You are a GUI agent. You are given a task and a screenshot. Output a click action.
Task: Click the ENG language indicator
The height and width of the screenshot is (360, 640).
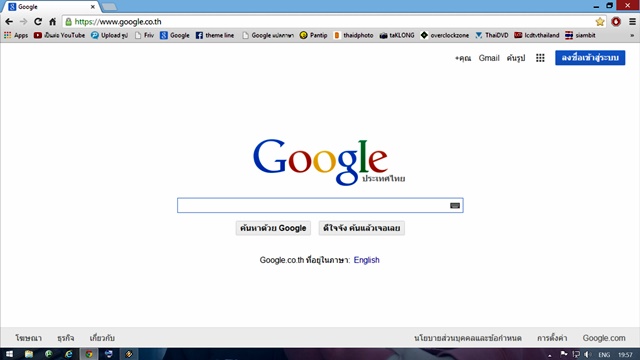(x=604, y=355)
